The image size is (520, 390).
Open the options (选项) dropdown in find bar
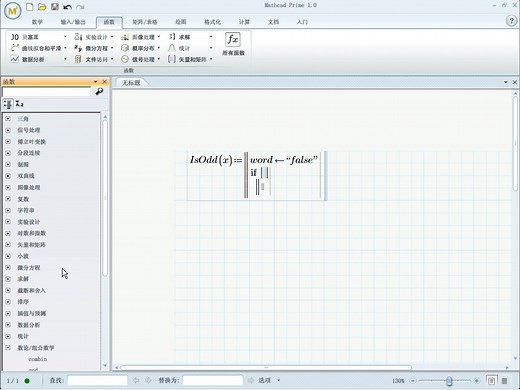[x=278, y=380]
